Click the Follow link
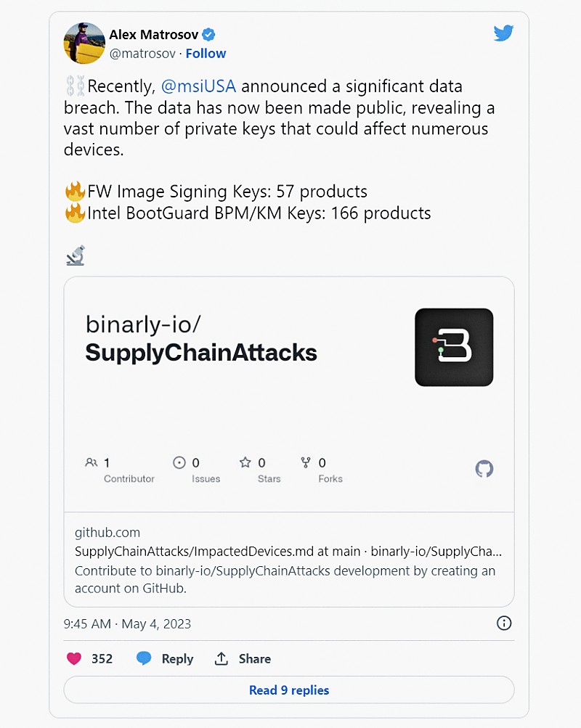This screenshot has width=581, height=728. pyautogui.click(x=206, y=54)
